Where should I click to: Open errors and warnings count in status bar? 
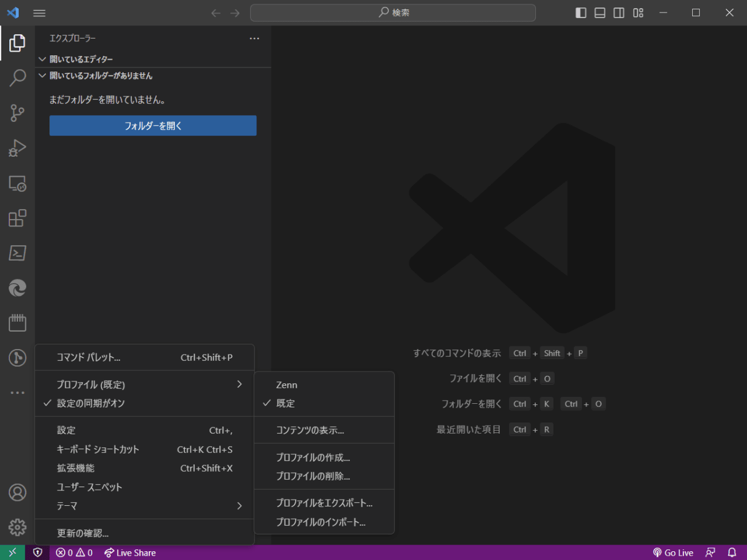74,553
